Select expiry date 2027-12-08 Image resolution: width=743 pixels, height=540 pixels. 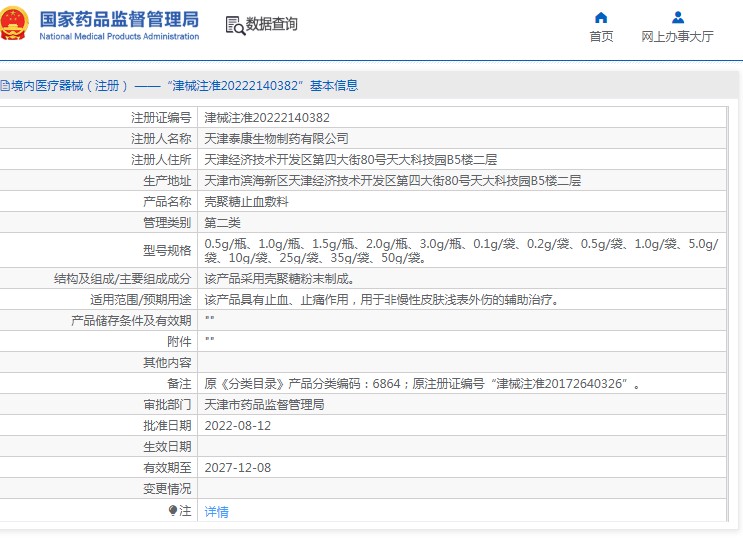pyautogui.click(x=237, y=468)
